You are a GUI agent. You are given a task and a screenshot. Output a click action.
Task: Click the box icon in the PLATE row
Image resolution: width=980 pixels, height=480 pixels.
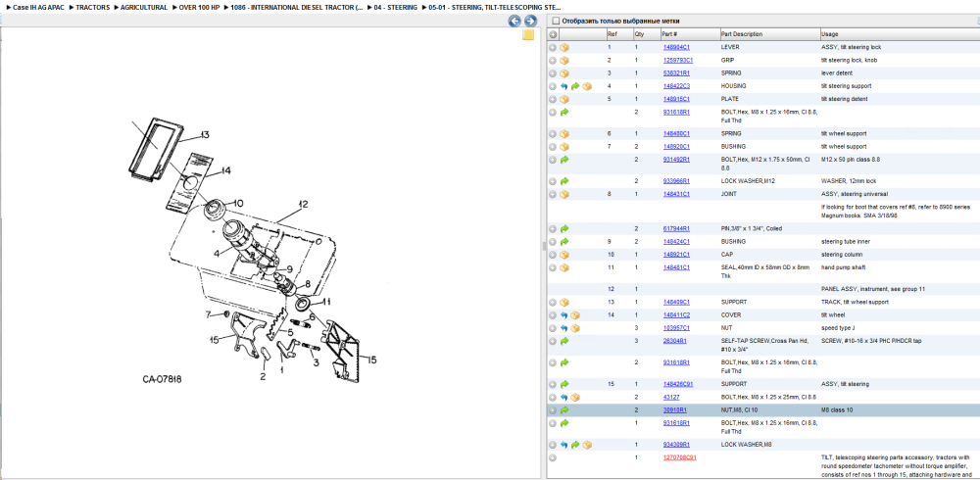coord(564,99)
